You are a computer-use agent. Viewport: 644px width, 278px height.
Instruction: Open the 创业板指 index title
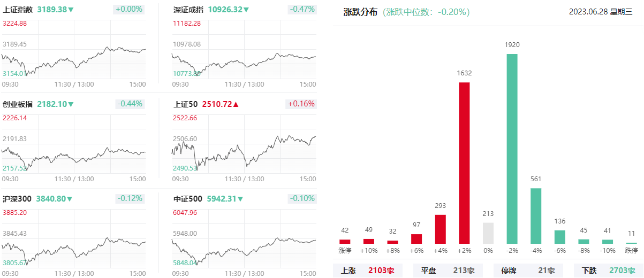(x=18, y=104)
